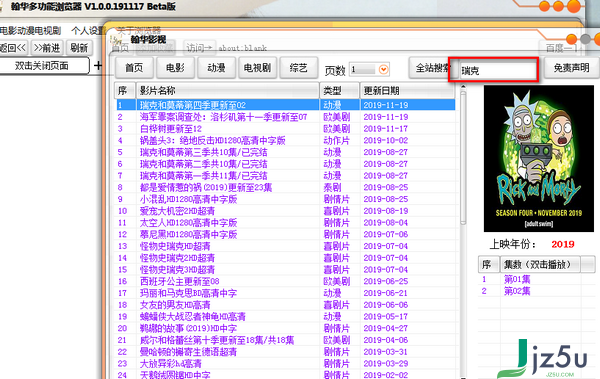Viewport: 600px width, 379px height.
Task: Click the 泰剧 type cell
Action: (332, 187)
